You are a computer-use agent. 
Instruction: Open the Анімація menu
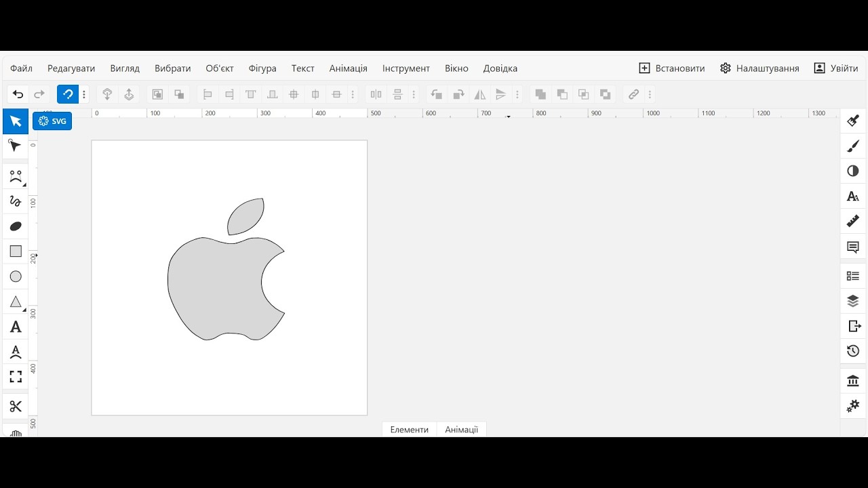349,68
